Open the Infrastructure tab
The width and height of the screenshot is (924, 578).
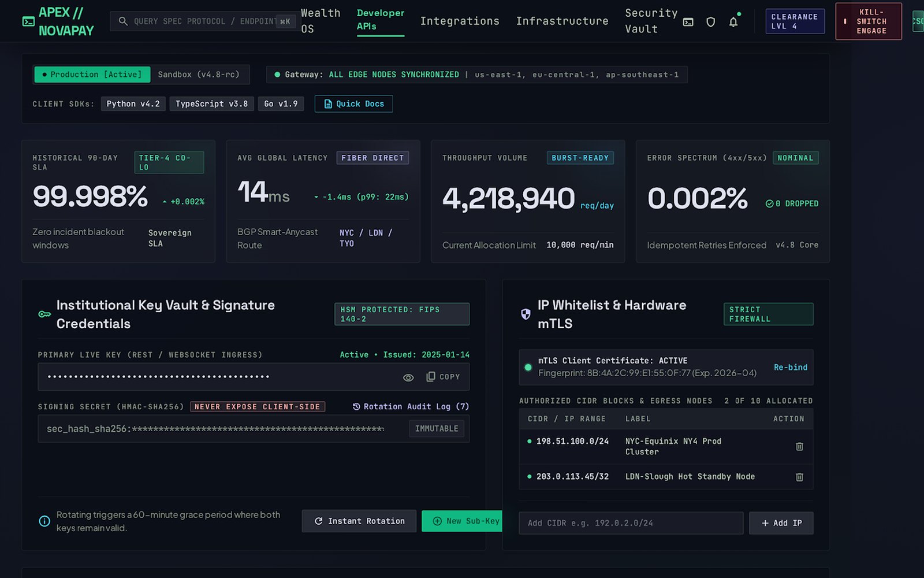(x=562, y=21)
